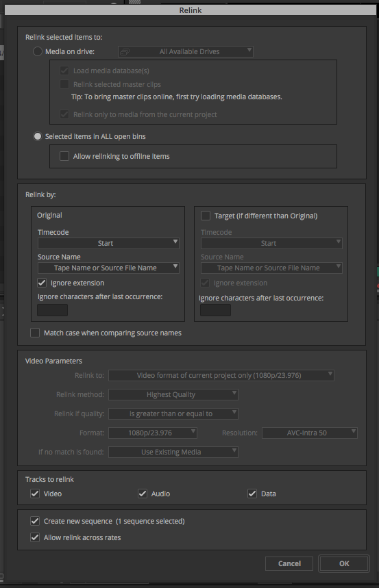
Task: Open Resolution AVC-Intra 50 dropdown
Action: pos(310,433)
